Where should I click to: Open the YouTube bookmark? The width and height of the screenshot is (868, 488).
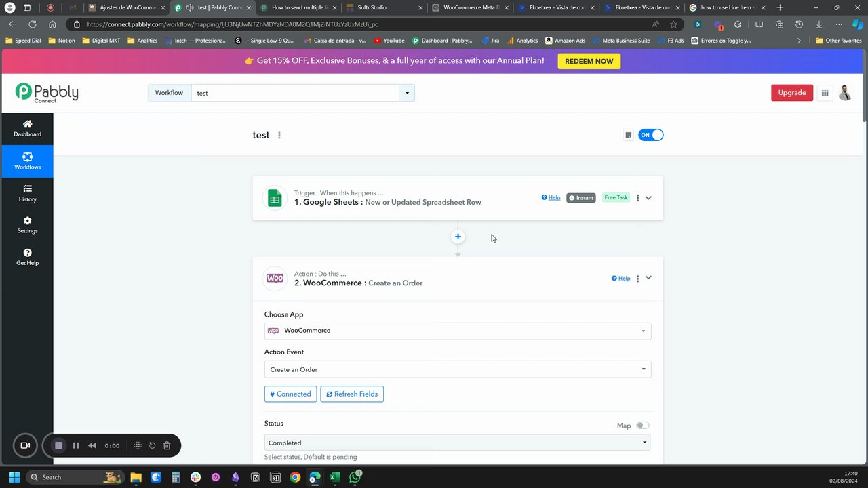coord(389,41)
